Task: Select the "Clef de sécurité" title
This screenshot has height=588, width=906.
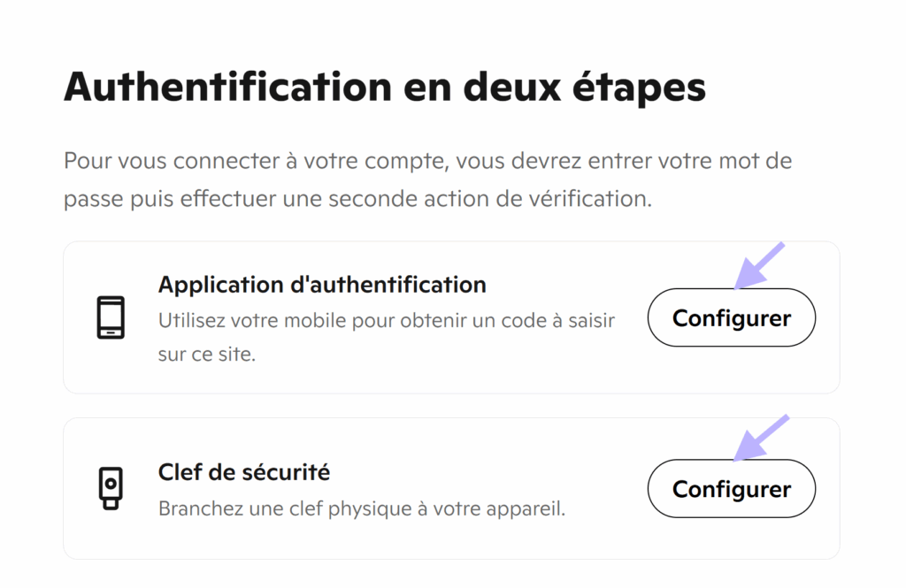Action: [244, 472]
